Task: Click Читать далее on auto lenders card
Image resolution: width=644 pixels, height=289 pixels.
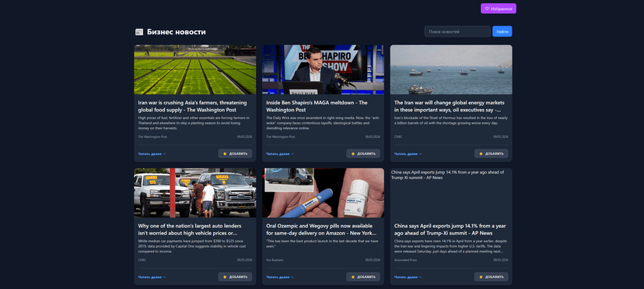Action: click(152, 277)
